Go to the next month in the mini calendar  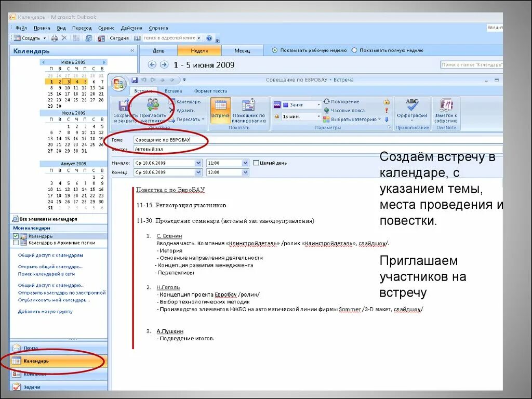[104, 62]
